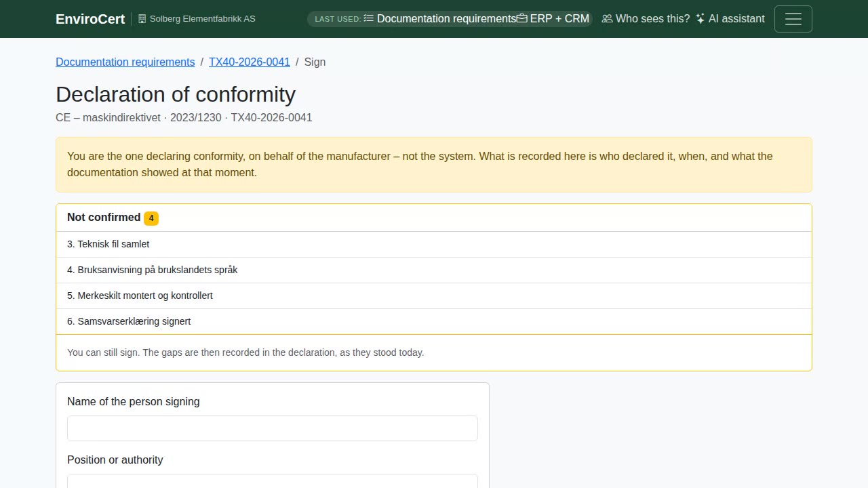Click the sparkle icon before AI assistant

click(701, 19)
